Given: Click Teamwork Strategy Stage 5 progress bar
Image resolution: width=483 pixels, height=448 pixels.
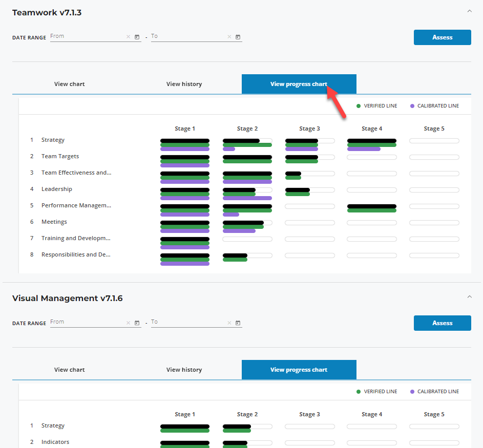Looking at the screenshot, I should click(434, 141).
